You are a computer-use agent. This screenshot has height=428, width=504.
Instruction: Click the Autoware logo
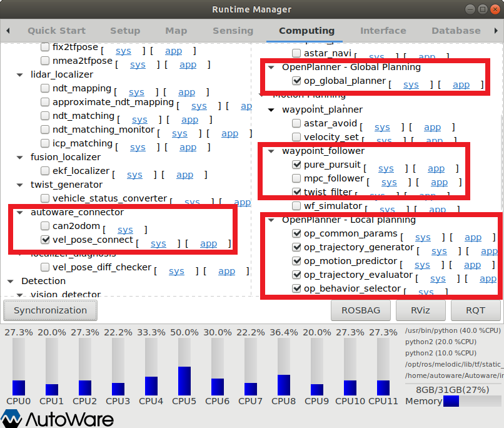coord(57,418)
